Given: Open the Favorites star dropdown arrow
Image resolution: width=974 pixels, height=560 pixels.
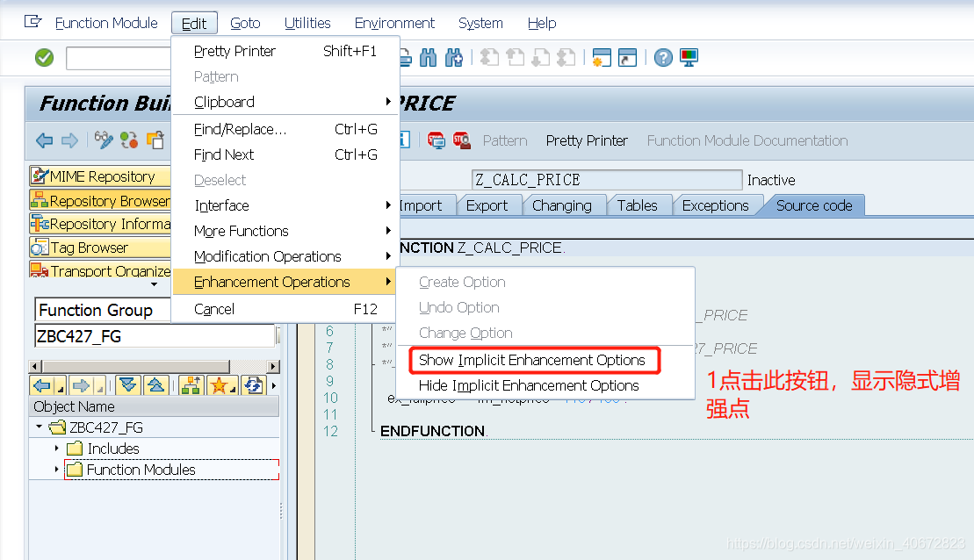Looking at the screenshot, I should click(233, 390).
